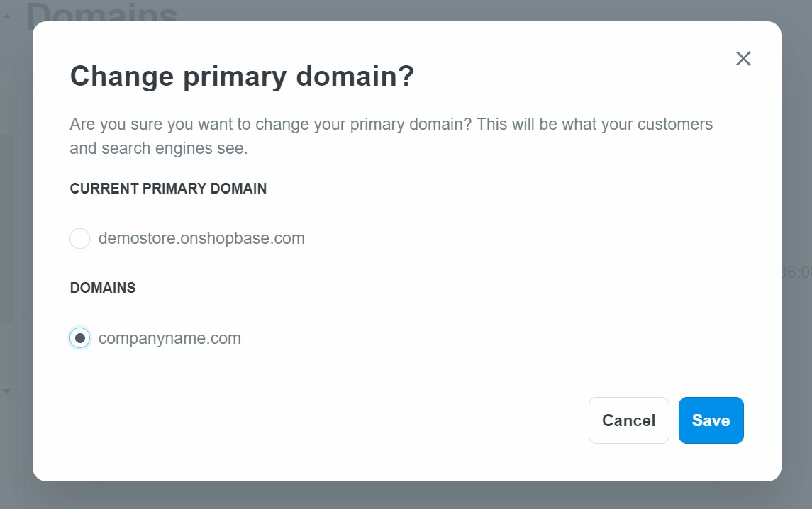Click the scroll down arrow on left edge
Viewport: 812px width, 509px height.
(x=6, y=391)
